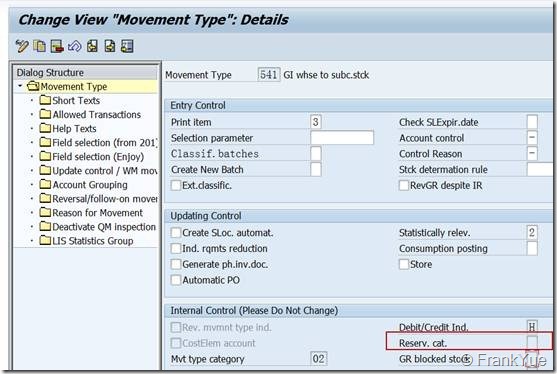Click the Check SLExpir.date field
The height and width of the screenshot is (374, 557).
point(532,122)
